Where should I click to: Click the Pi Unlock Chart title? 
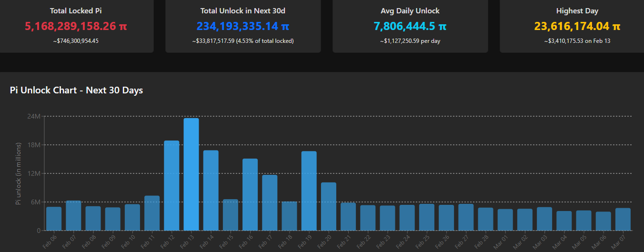click(76, 90)
